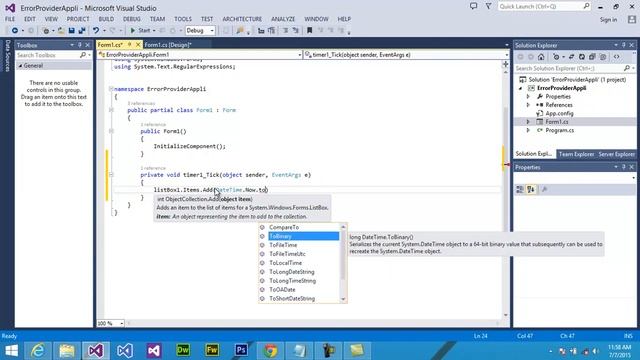Viewport: 640px width, 360px height.
Task: Open Photoshop from the taskbar
Action: [x=241, y=351]
